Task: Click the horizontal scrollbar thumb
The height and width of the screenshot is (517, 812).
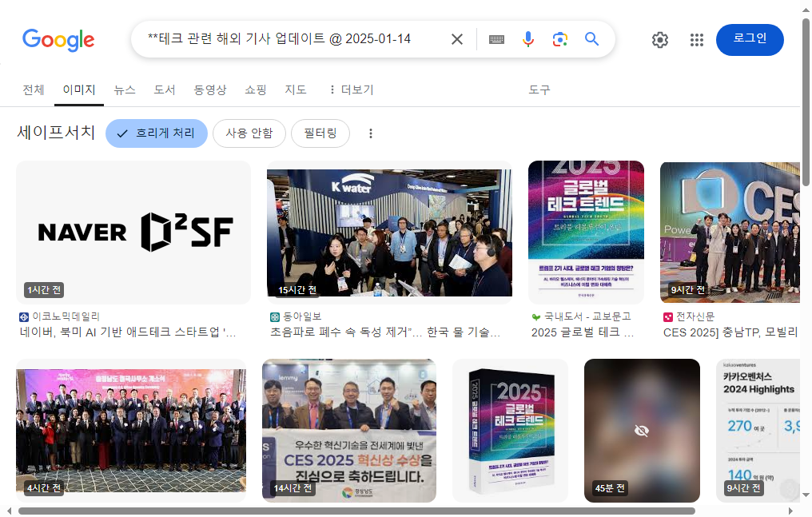Action: coord(356,511)
